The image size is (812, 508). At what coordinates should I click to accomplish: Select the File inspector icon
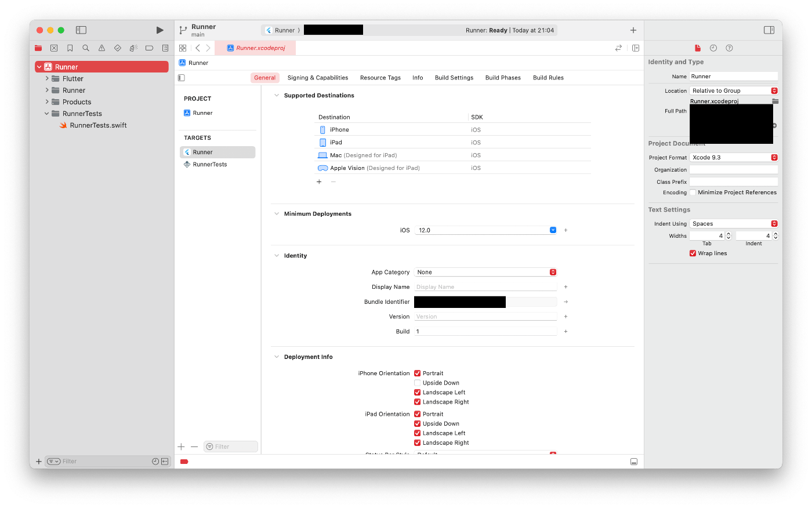coord(698,48)
